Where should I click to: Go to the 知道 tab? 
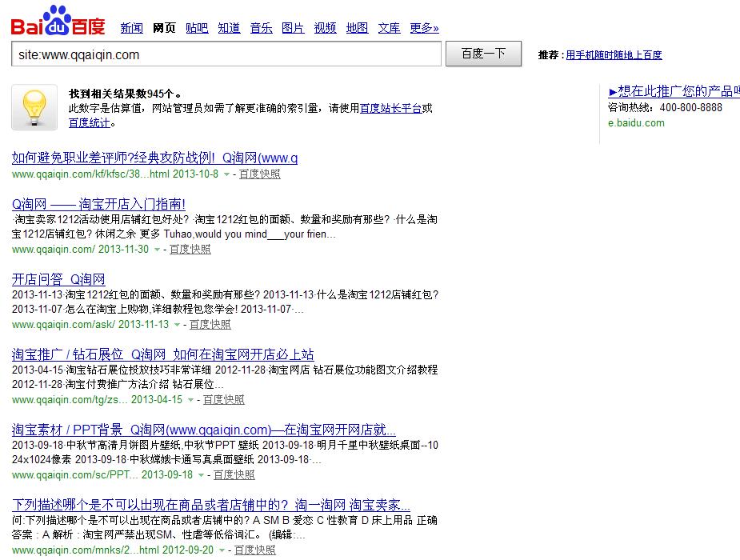pos(229,28)
